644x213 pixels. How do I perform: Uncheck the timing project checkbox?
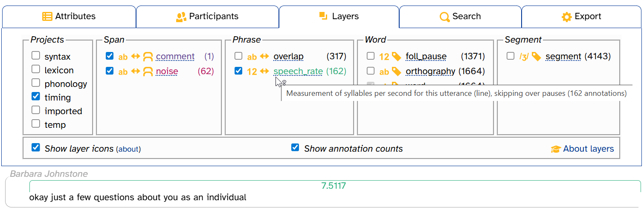[36, 97]
